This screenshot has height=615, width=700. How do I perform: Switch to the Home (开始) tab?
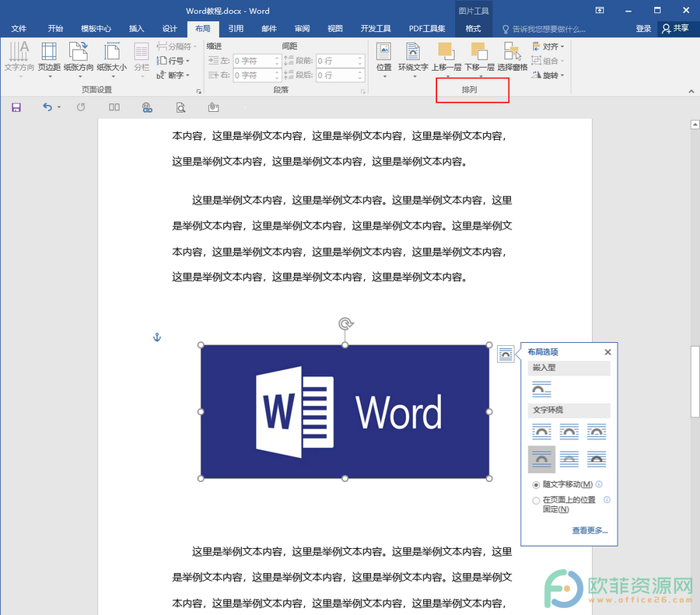[55, 29]
